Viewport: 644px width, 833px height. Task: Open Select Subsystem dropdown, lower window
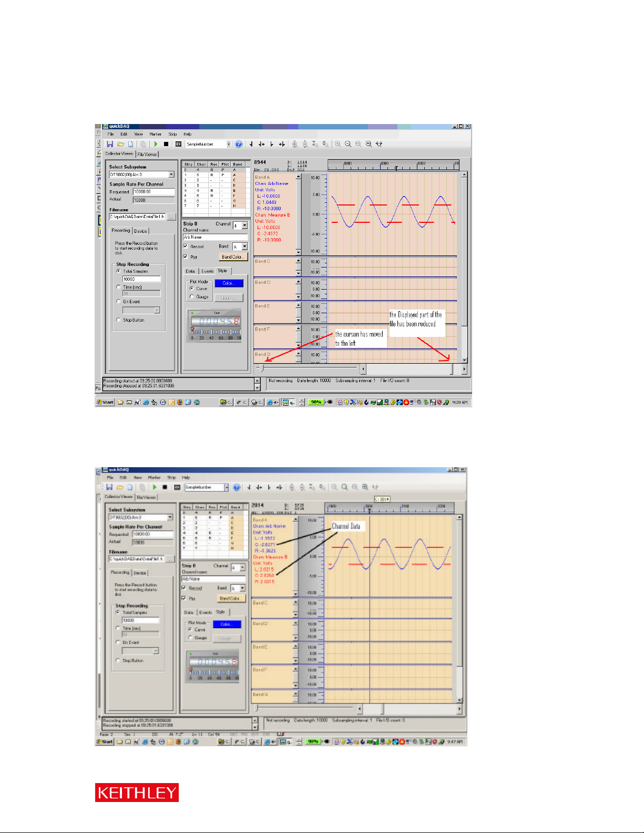(170, 518)
